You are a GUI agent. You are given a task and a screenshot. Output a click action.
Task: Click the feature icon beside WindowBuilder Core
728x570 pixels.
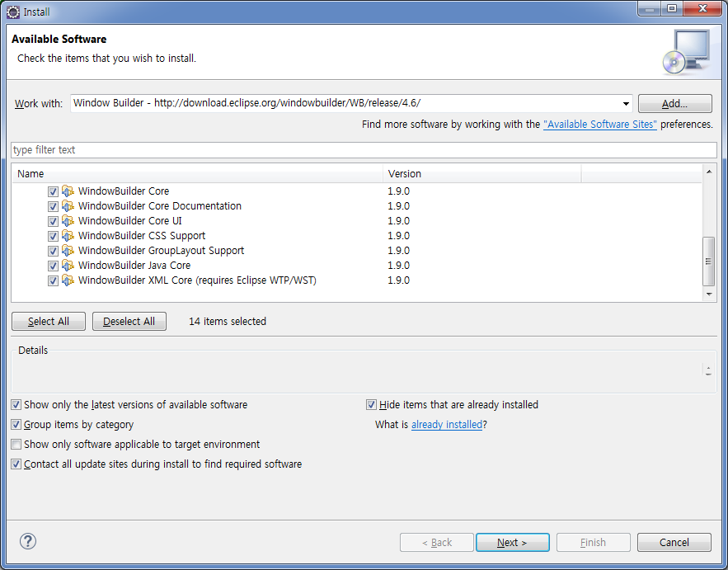pos(68,191)
